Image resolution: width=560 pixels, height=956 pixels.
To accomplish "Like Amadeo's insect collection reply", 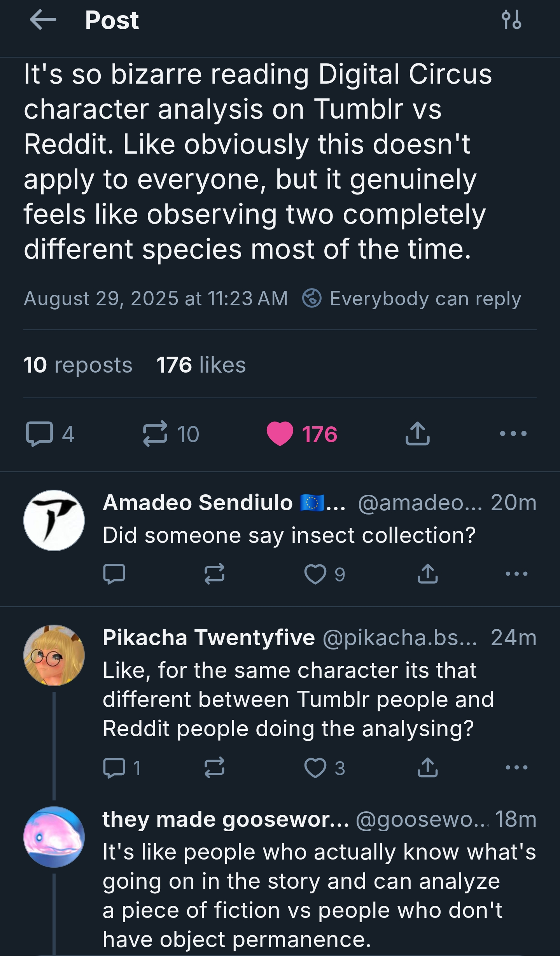I will pos(315,574).
